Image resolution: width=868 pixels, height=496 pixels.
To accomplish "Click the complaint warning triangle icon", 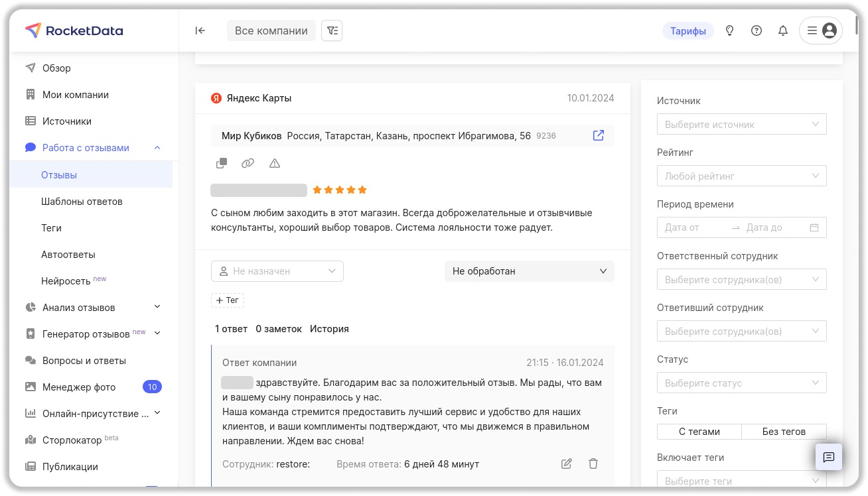I will pos(275,163).
